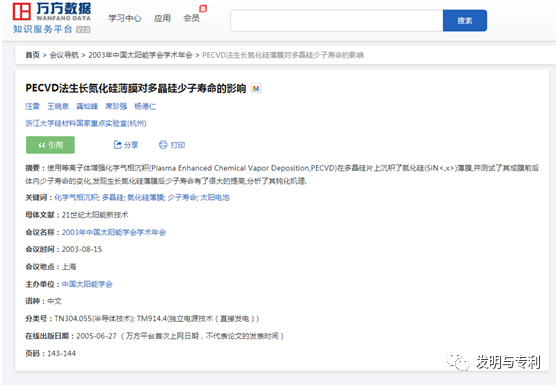Click the blue 搜索 button
This screenshot has width=558, height=387.
[x=465, y=21]
